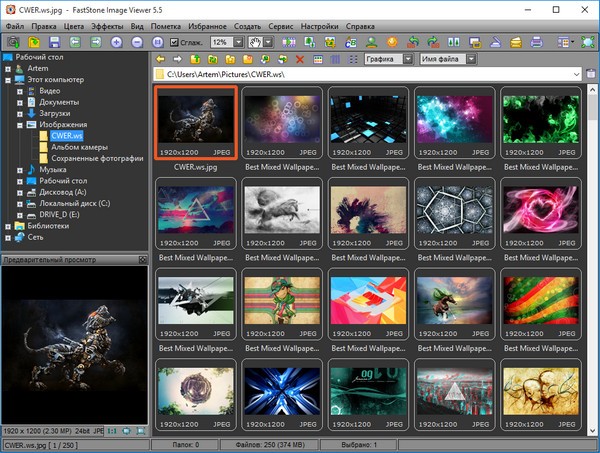600x453 pixels.
Task: Open the Графика file filter dropdown
Action: tap(408, 59)
